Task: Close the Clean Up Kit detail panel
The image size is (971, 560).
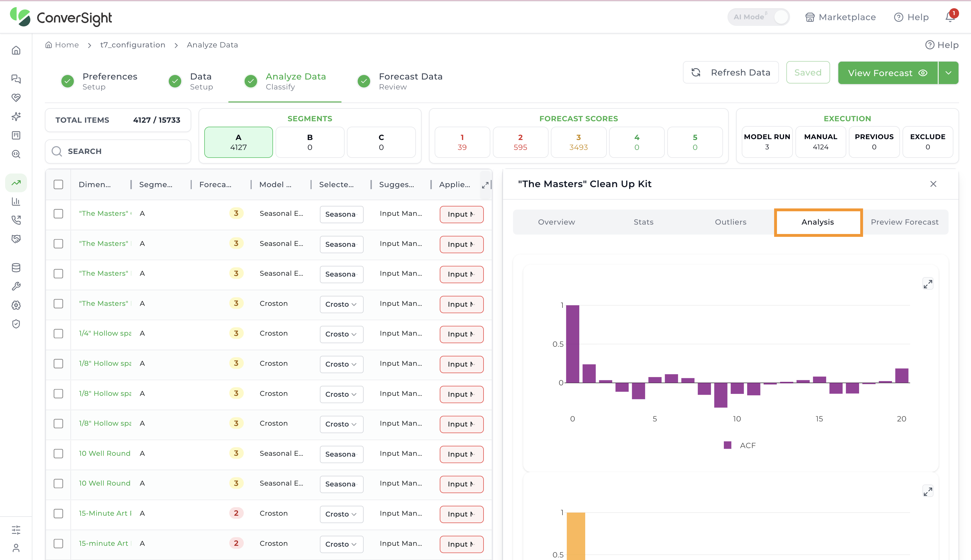Action: [x=933, y=184]
